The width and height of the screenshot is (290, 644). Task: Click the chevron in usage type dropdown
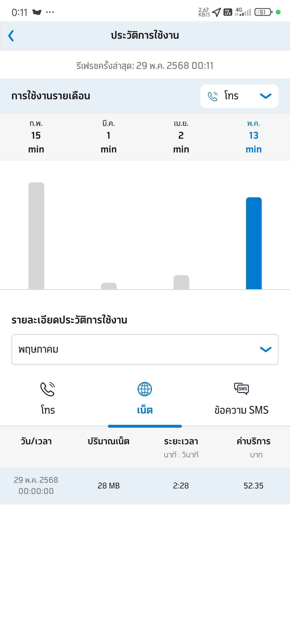pos(266,96)
